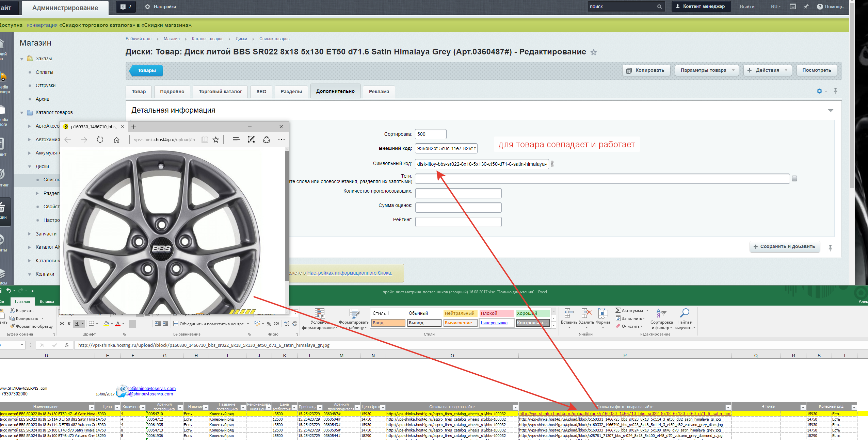The width and height of the screenshot is (868, 440).
Task: Toggle Excel left text alignment
Action: click(x=132, y=324)
